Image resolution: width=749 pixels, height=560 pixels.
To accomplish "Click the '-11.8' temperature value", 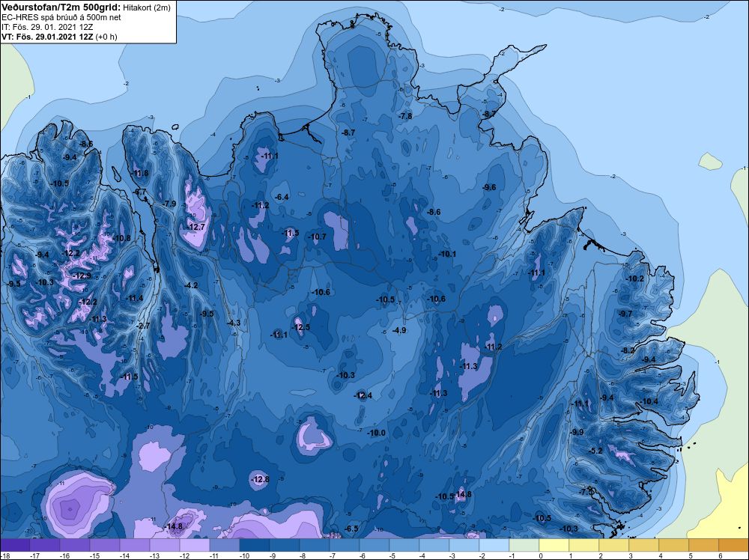I will click(141, 173).
